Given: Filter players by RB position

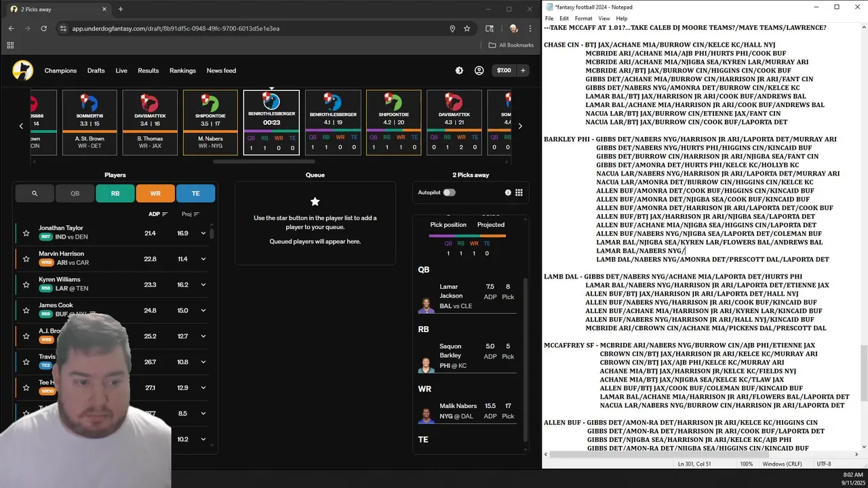Looking at the screenshot, I should [115, 193].
